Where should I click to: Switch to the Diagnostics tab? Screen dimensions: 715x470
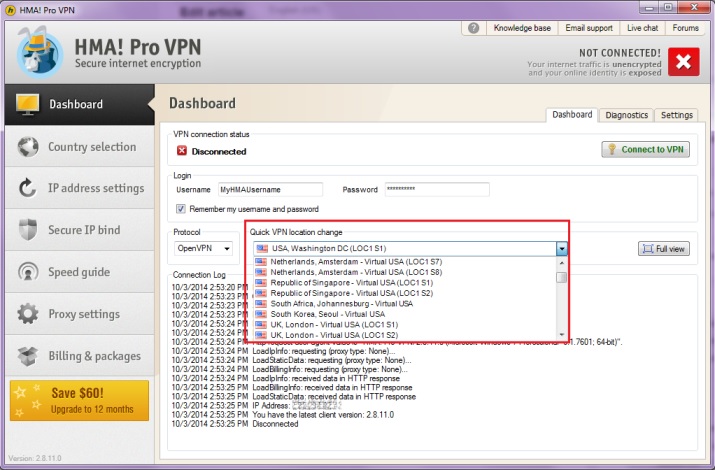pyautogui.click(x=627, y=115)
